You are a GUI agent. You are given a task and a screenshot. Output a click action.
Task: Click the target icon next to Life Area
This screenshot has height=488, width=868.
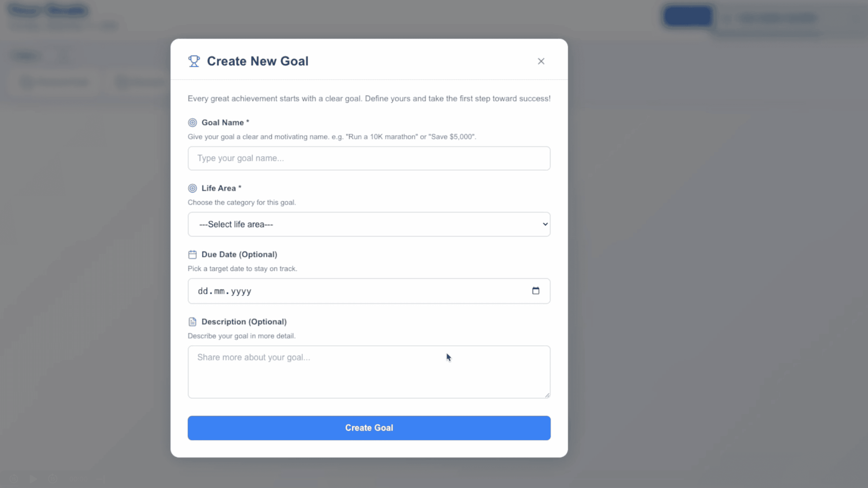point(192,188)
